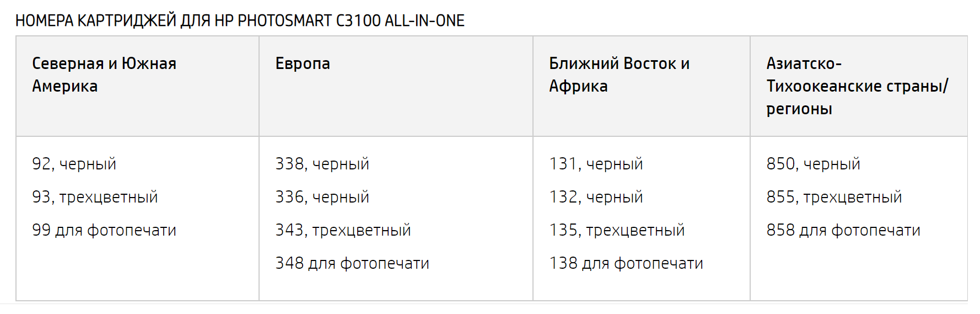Click the '132, черный' cartridge entry
Image resolution: width=980 pixels, height=314 pixels.
596,197
